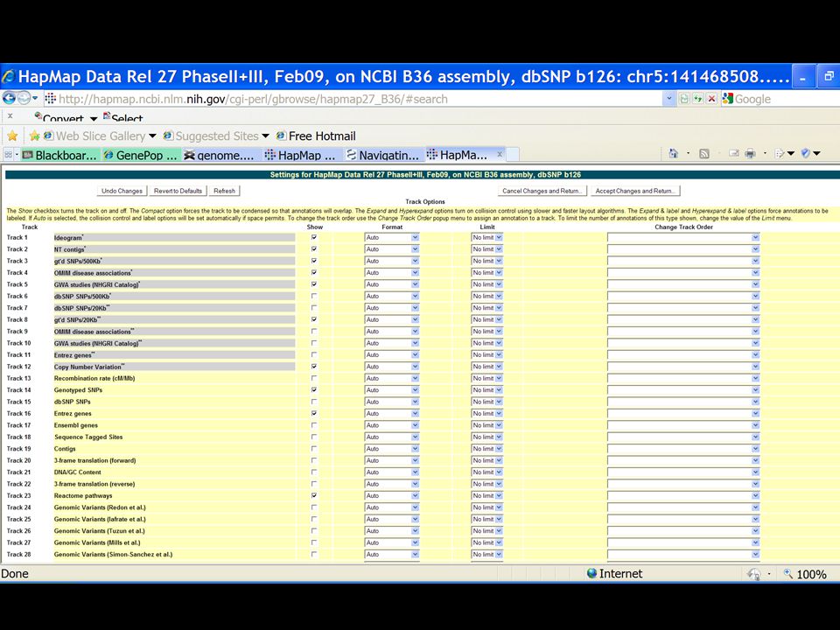Switch to the Navigating tab

coord(384,155)
